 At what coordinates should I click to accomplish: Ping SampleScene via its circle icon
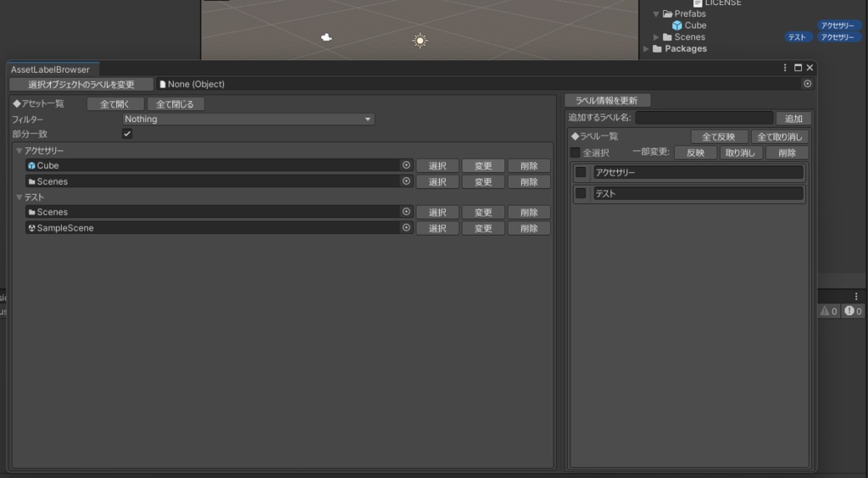(x=406, y=228)
